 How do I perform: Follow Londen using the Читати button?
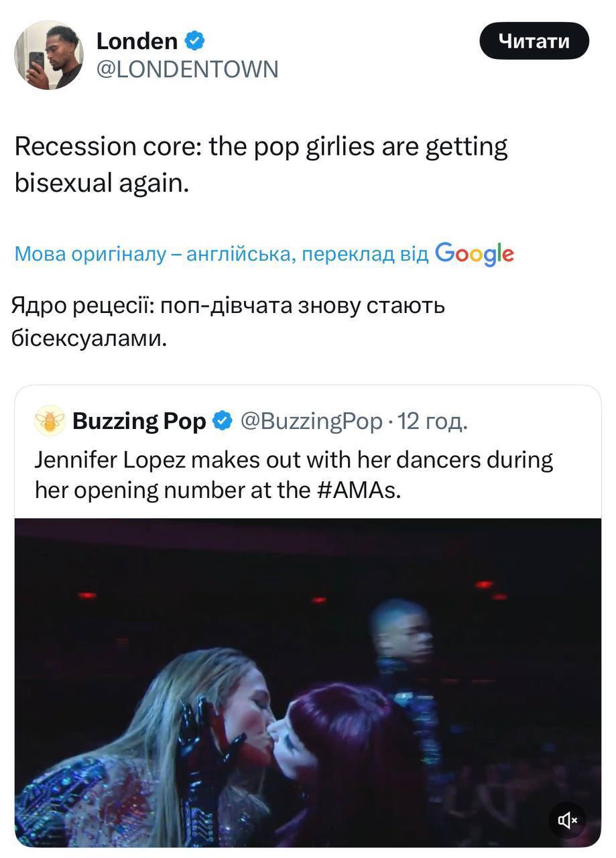[x=534, y=41]
